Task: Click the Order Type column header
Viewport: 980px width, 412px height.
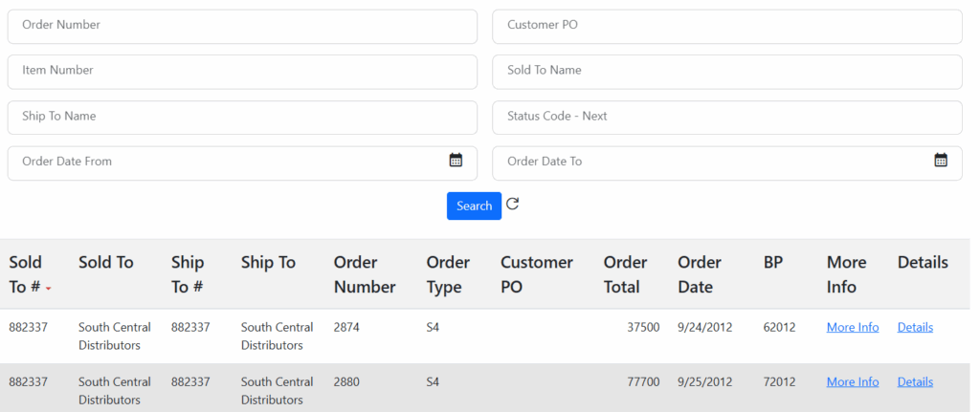Action: coord(448,274)
